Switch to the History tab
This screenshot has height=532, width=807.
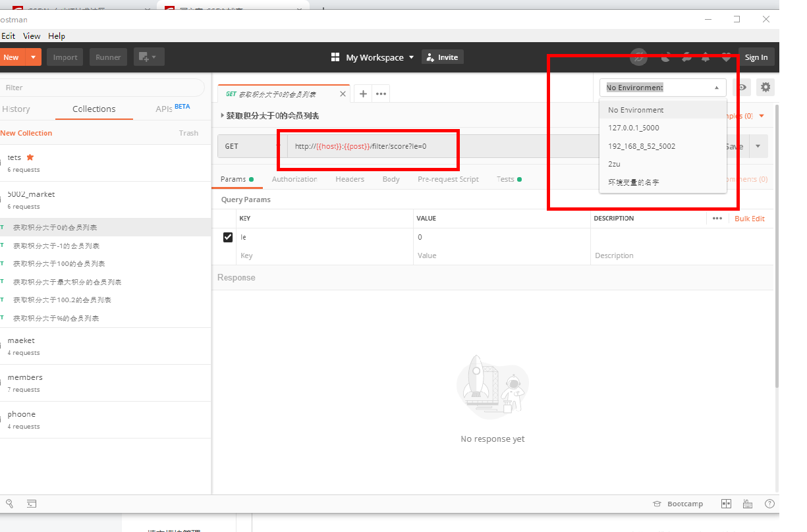[16, 109]
